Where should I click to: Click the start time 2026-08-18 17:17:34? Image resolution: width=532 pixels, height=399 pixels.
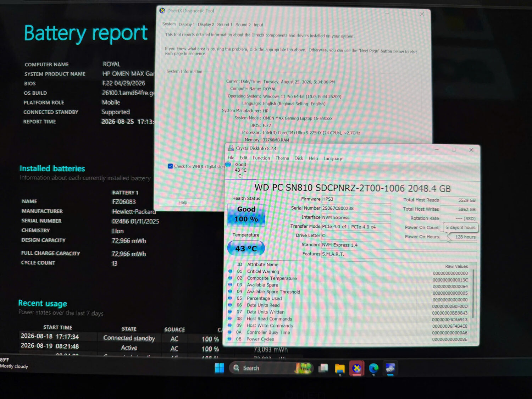pos(50,336)
